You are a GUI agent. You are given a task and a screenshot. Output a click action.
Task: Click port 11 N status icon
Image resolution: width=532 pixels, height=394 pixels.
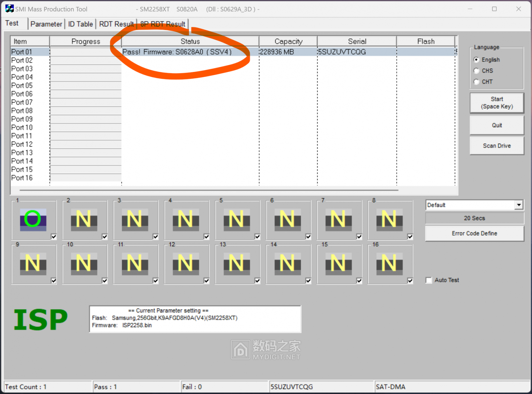tap(135, 264)
